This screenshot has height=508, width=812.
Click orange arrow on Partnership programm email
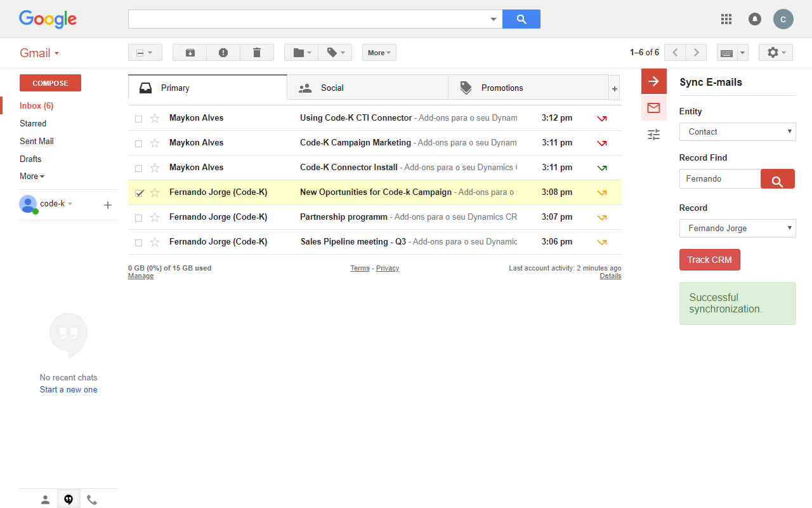click(x=602, y=217)
